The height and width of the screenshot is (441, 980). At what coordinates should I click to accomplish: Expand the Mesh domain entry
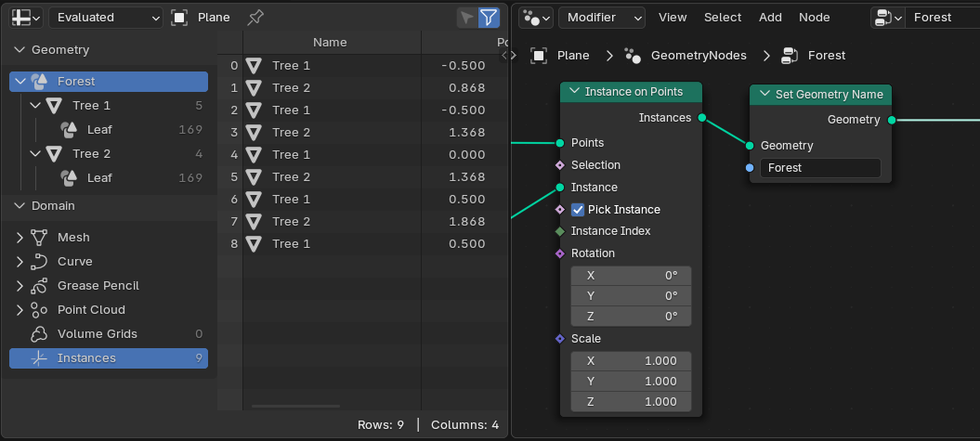[x=20, y=238]
